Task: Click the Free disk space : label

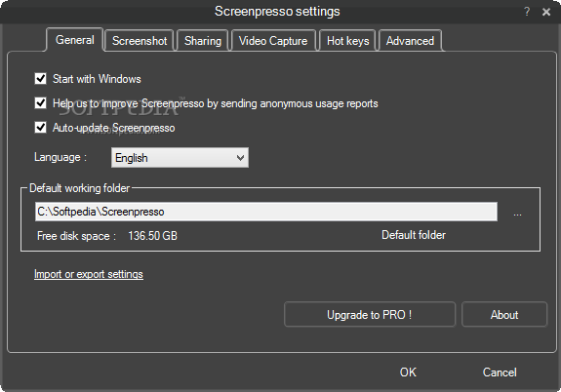Action: 76,236
